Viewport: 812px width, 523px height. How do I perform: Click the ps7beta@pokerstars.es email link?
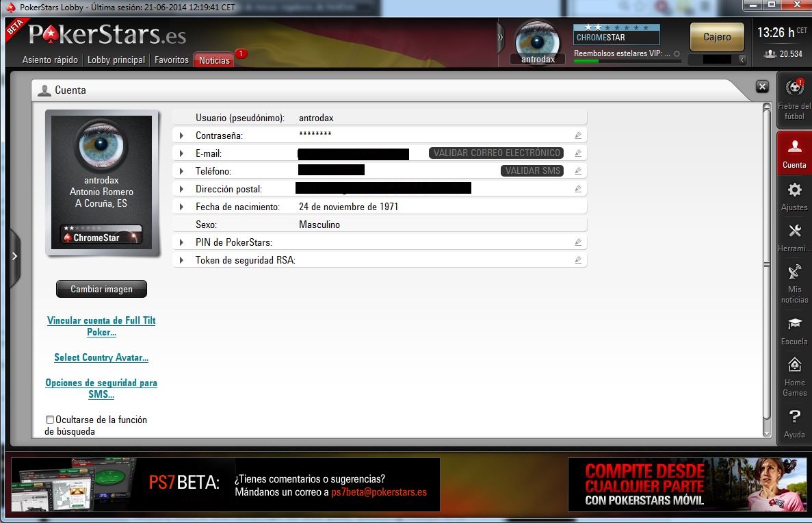[379, 492]
